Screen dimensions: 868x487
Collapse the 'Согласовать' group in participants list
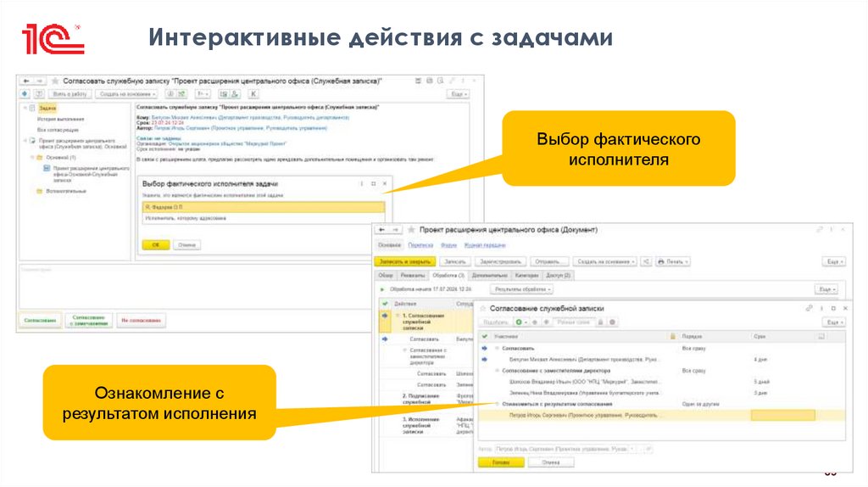click(497, 349)
